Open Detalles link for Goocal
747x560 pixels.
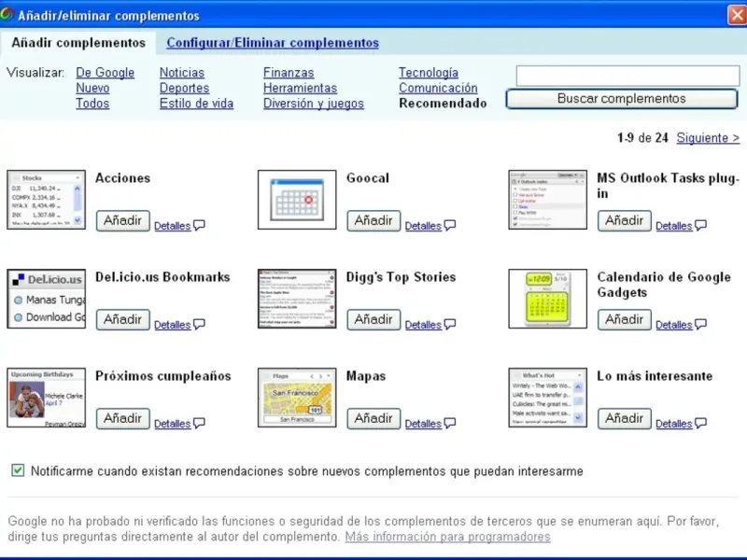pos(423,226)
